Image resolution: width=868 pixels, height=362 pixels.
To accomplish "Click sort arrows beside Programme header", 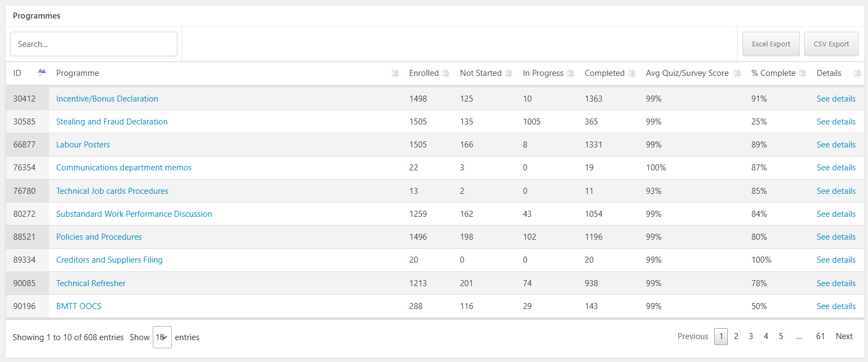I will (395, 73).
